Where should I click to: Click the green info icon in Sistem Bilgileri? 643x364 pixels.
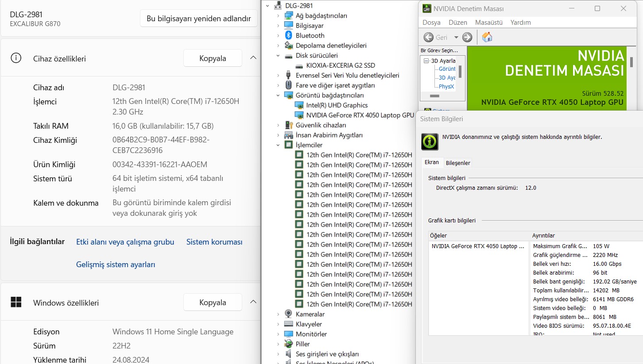click(x=430, y=142)
